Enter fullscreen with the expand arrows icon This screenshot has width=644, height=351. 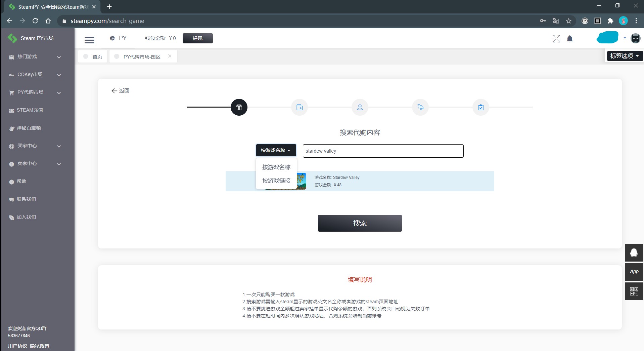(556, 39)
